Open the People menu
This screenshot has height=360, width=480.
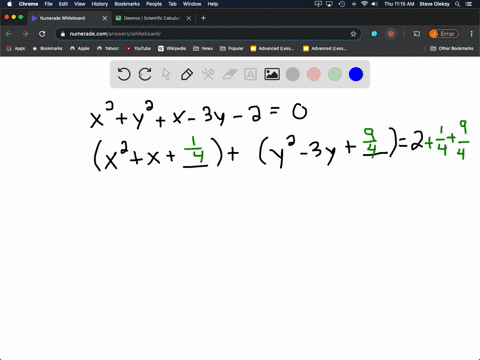(154, 4)
